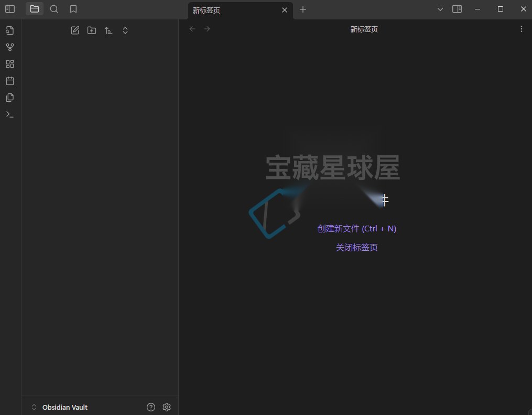Open today's daily note calendar icon

point(10,81)
